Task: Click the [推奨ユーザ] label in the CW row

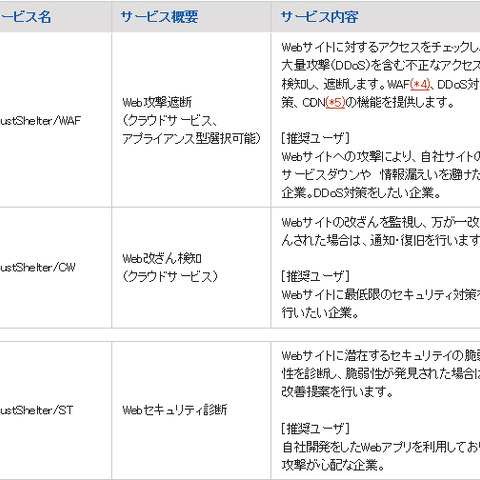Action: (x=315, y=276)
